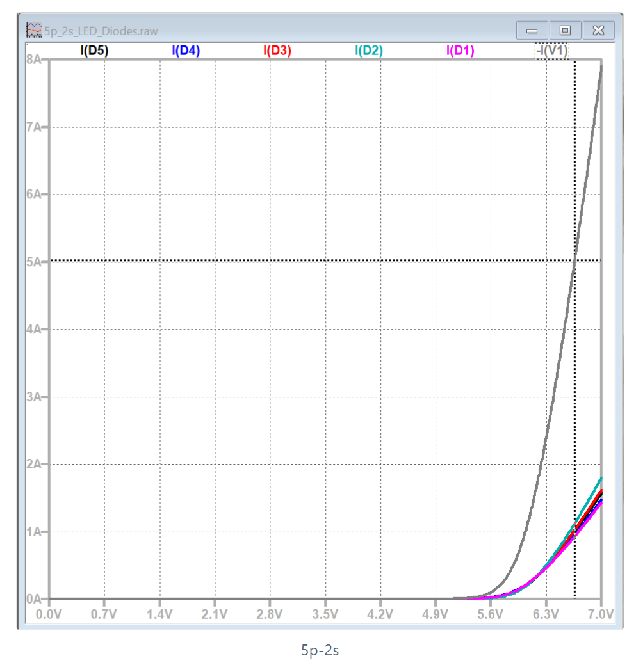Viewport: 636px width, 672px height.
Task: Click the 0.0V horizontal axis label
Action: (x=49, y=614)
